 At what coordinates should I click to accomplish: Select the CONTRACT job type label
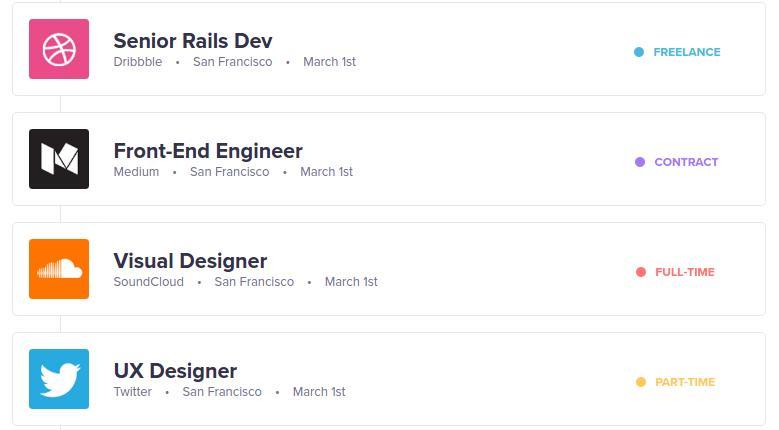(x=686, y=162)
